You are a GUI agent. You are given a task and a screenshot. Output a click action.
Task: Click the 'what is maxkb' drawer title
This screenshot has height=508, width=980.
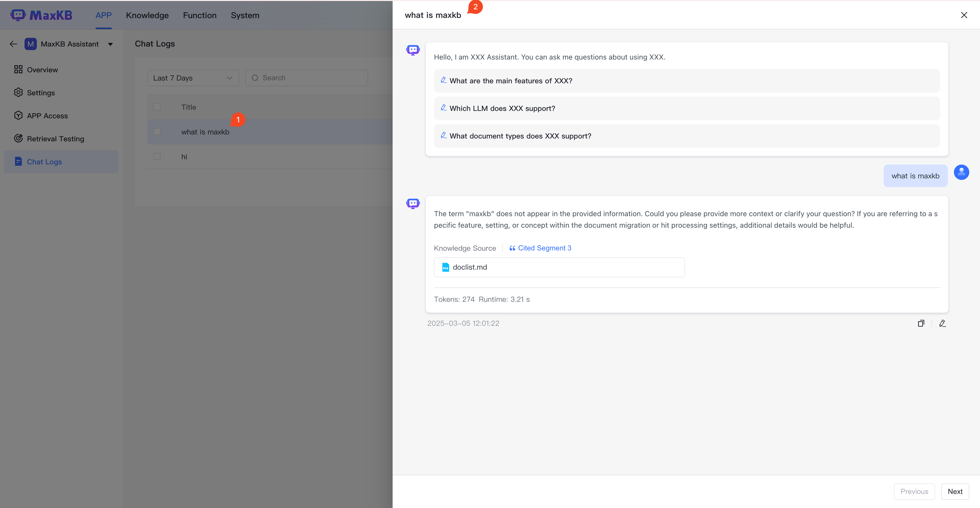[433, 15]
